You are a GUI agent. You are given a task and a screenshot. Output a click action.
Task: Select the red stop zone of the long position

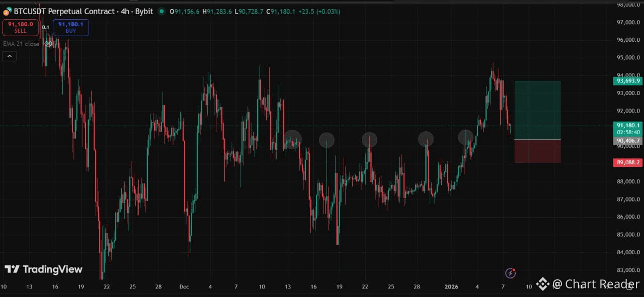click(537, 151)
